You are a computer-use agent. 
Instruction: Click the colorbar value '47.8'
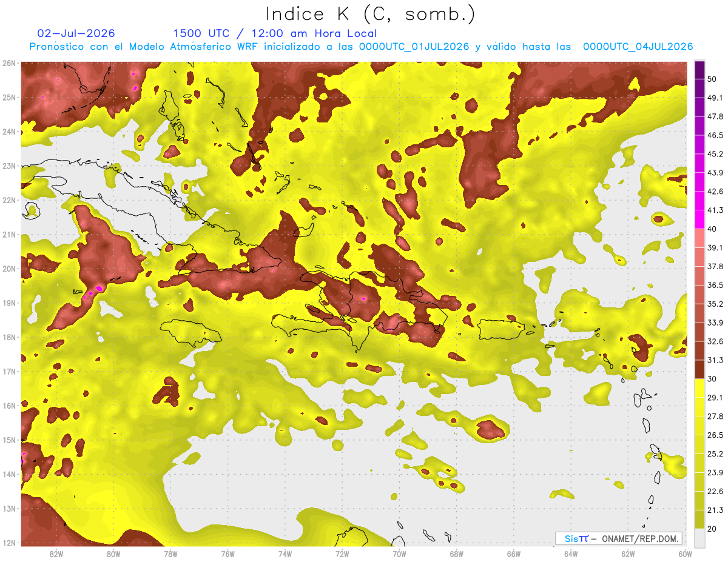pos(715,116)
